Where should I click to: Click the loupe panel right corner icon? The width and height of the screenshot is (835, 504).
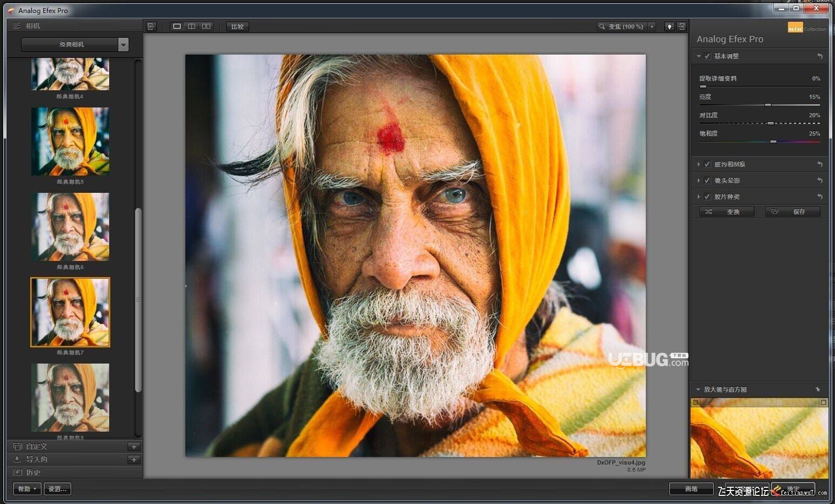coord(823,402)
